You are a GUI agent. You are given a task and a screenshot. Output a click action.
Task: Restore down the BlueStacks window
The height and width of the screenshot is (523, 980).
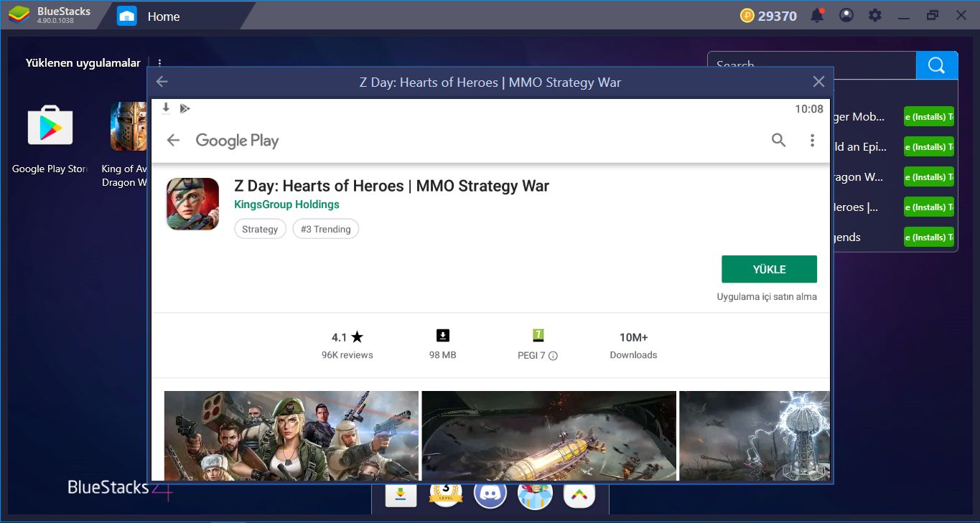pos(933,15)
